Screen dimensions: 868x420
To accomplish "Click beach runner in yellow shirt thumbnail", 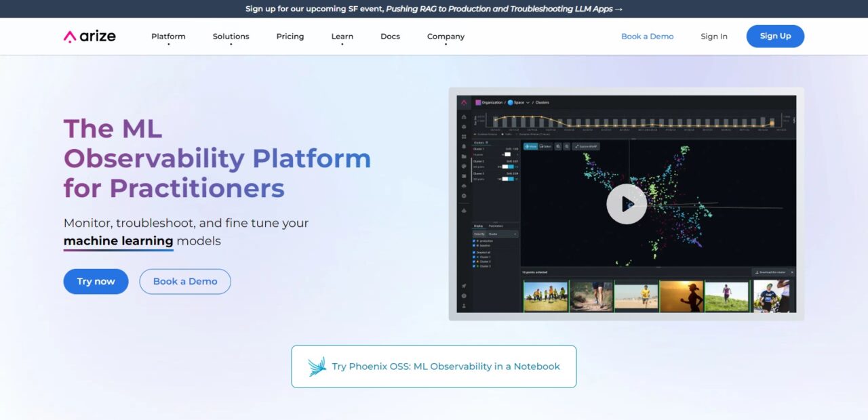I will tap(636, 296).
